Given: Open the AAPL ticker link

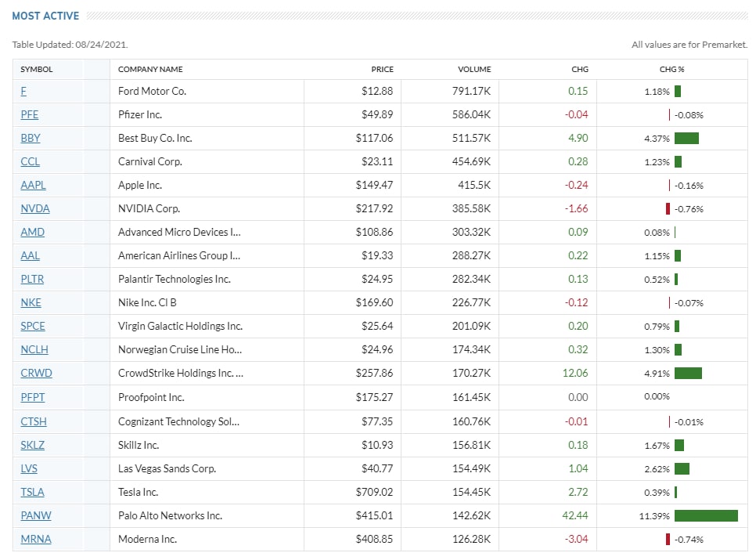Looking at the screenshot, I should pyautogui.click(x=34, y=185).
